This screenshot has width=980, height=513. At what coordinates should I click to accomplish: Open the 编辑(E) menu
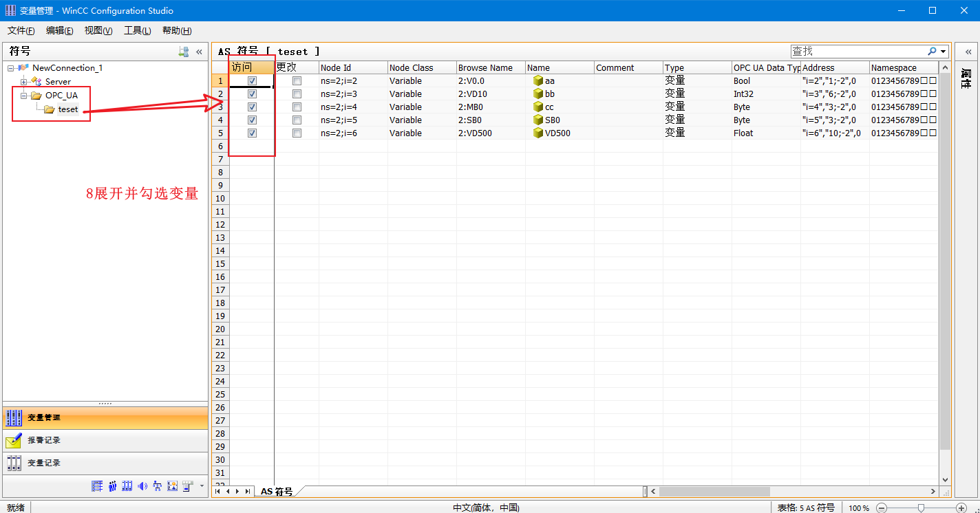coord(60,30)
